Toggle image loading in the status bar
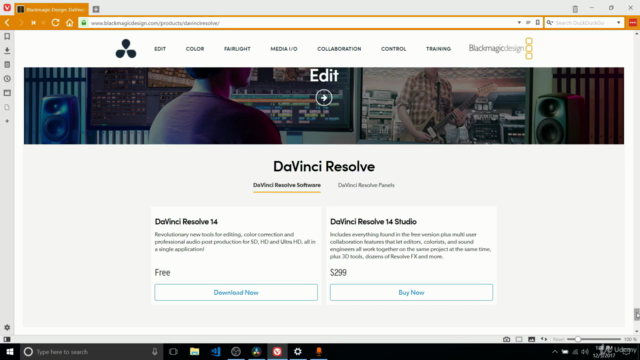This screenshot has width=640, height=360. [531, 339]
